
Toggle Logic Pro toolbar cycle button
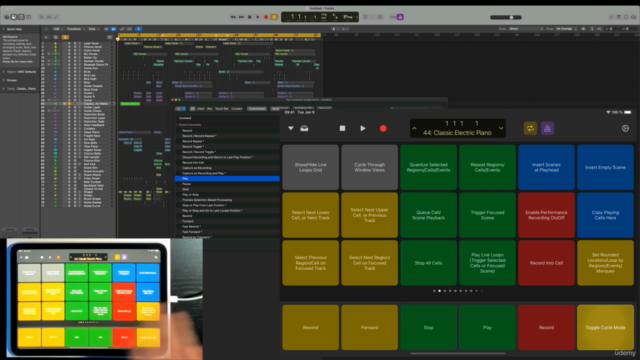(x=274, y=17)
